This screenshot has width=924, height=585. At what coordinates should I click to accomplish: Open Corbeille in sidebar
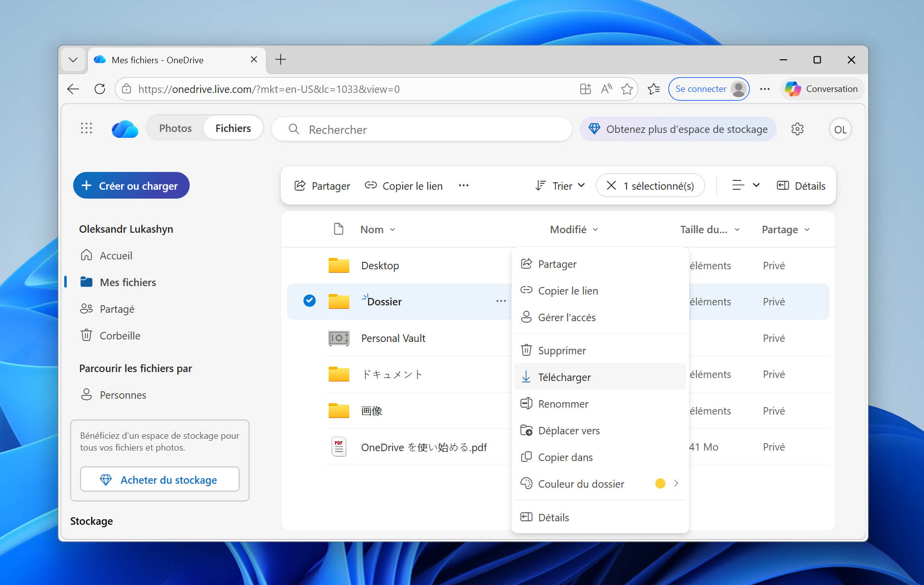point(110,335)
